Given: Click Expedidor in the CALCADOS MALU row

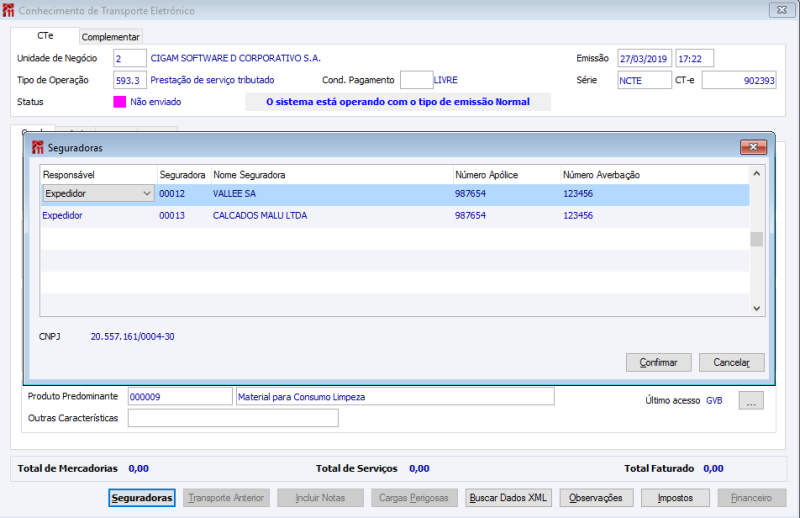Looking at the screenshot, I should pyautogui.click(x=62, y=215).
